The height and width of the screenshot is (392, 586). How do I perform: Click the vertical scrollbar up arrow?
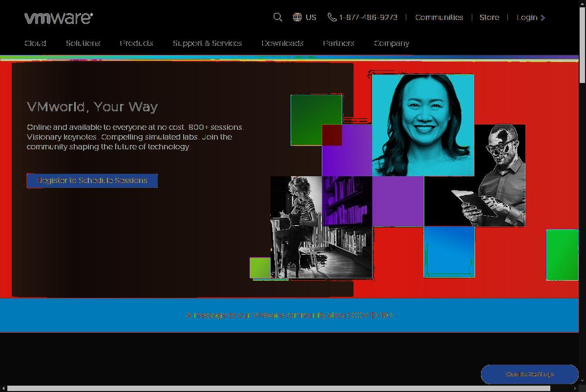pyautogui.click(x=582, y=3)
